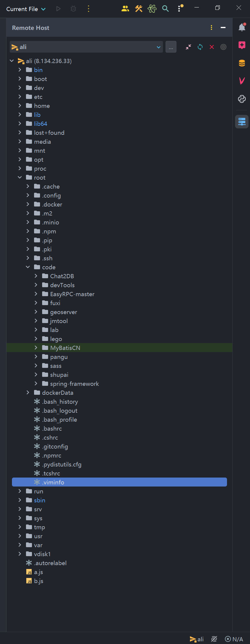The width and height of the screenshot is (250, 644).
Task: Open the ali server dropdown
Action: 86,47
